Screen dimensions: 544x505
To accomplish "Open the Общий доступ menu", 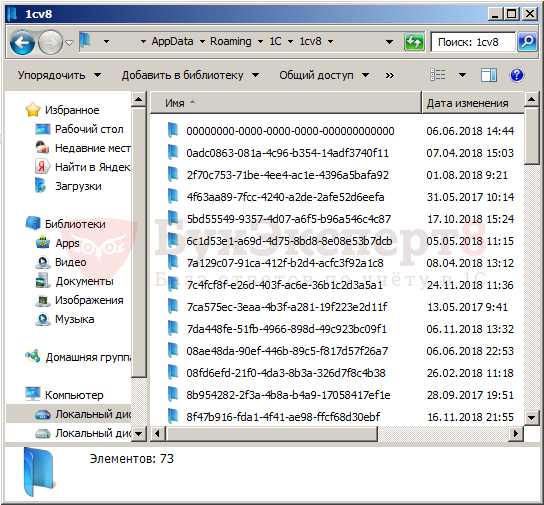I will 324,75.
